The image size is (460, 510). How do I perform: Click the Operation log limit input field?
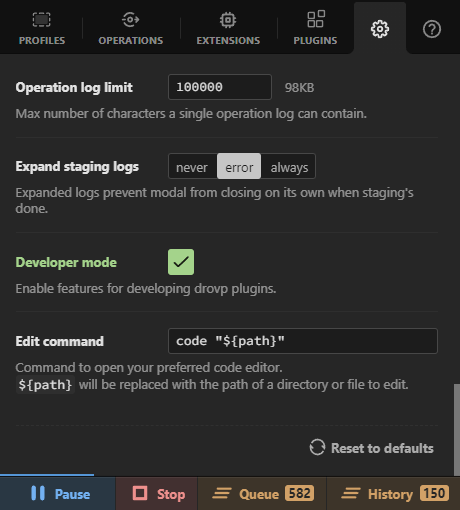pos(220,87)
